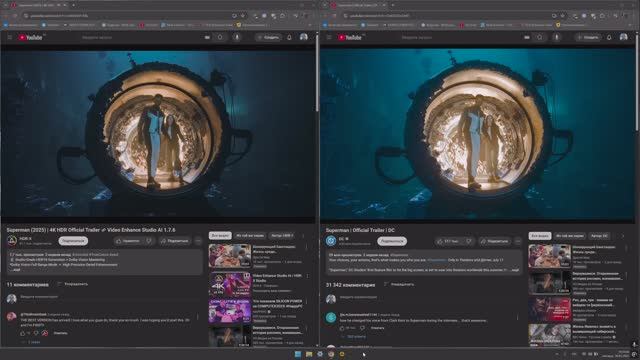This screenshot has width=640, height=360.
Task: Select second filter chip in left sidebar
Action: pyautogui.click(x=250, y=236)
